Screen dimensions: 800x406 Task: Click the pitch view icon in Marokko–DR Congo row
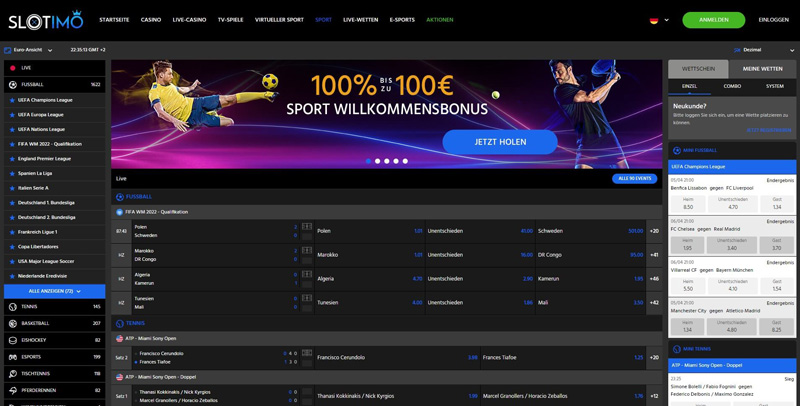click(x=307, y=250)
